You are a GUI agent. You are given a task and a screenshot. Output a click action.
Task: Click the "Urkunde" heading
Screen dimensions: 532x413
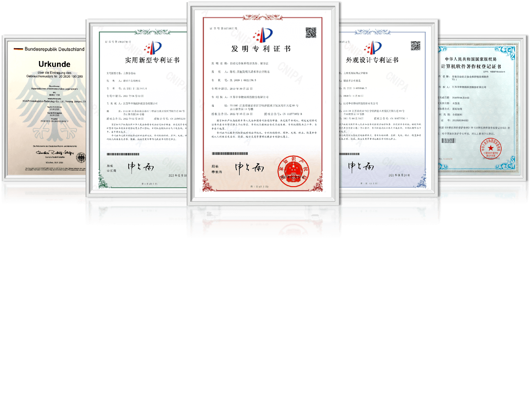[x=54, y=64]
